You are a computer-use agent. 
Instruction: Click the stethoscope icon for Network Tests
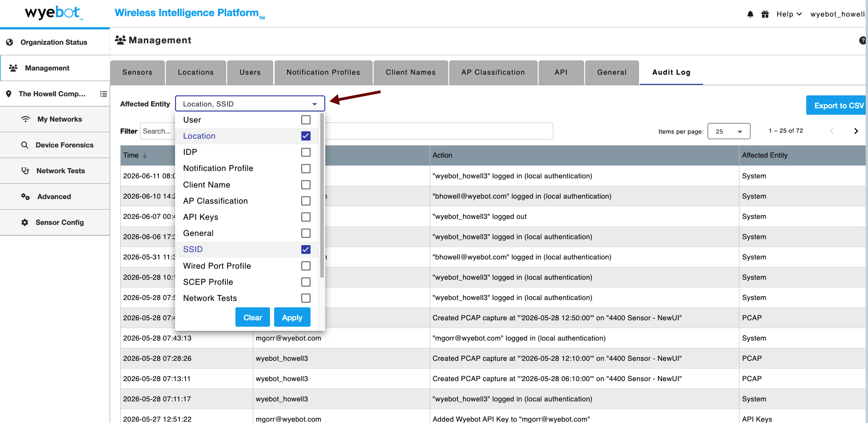point(25,170)
